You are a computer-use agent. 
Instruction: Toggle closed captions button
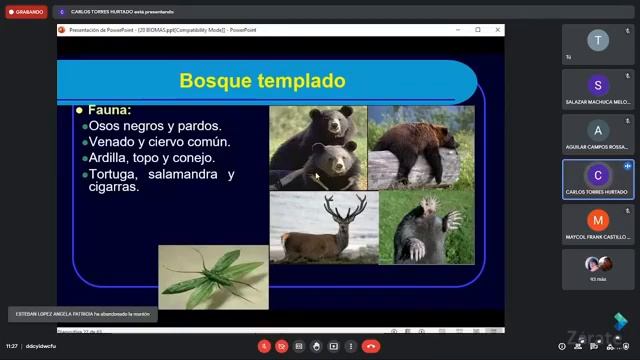point(299,347)
